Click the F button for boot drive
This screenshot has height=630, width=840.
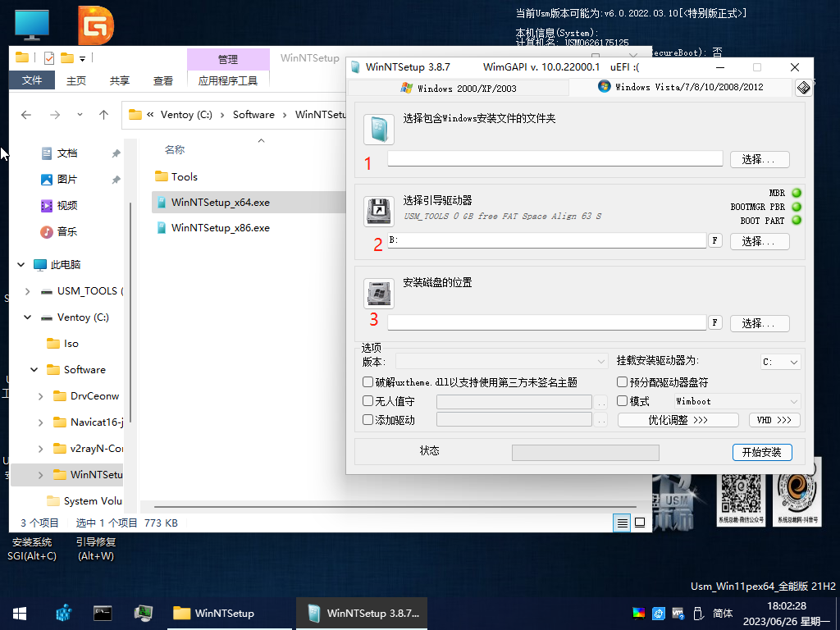714,240
